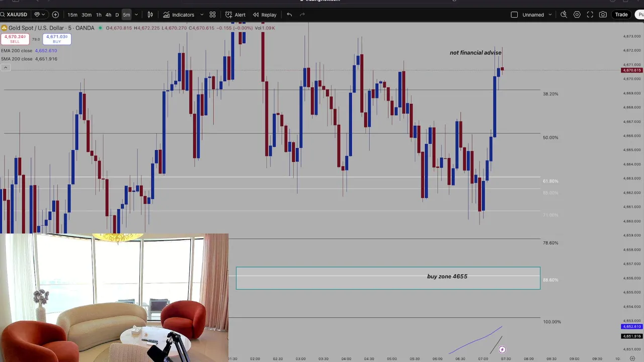The width and height of the screenshot is (644, 362).
Task: Open the Indicators dialog
Action: [x=179, y=15]
